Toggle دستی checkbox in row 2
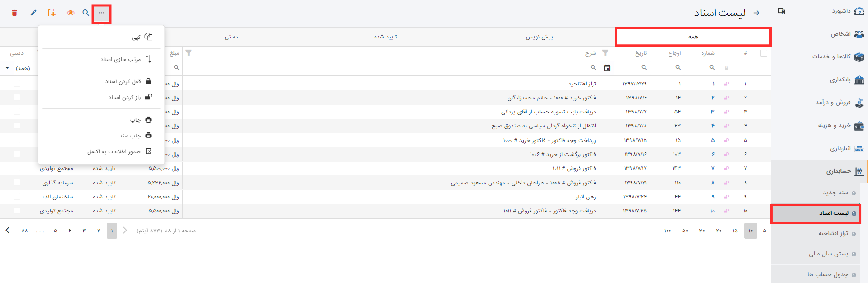 (17, 98)
